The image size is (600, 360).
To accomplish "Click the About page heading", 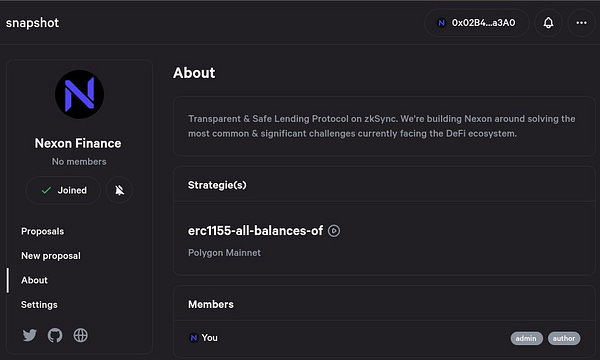I will (194, 73).
